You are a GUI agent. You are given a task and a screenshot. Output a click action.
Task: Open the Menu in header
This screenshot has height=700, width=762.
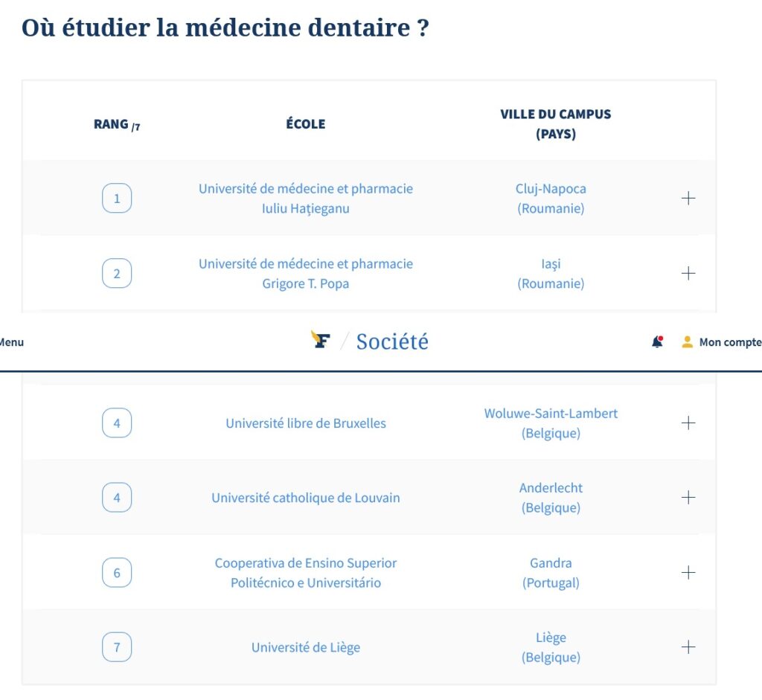tap(10, 342)
